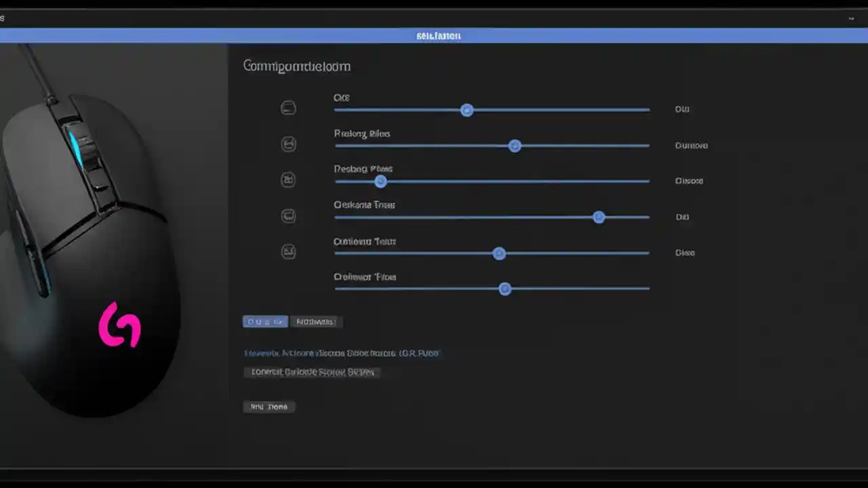Select the highlighted DPI tab
This screenshot has height=488, width=868.
click(264, 321)
